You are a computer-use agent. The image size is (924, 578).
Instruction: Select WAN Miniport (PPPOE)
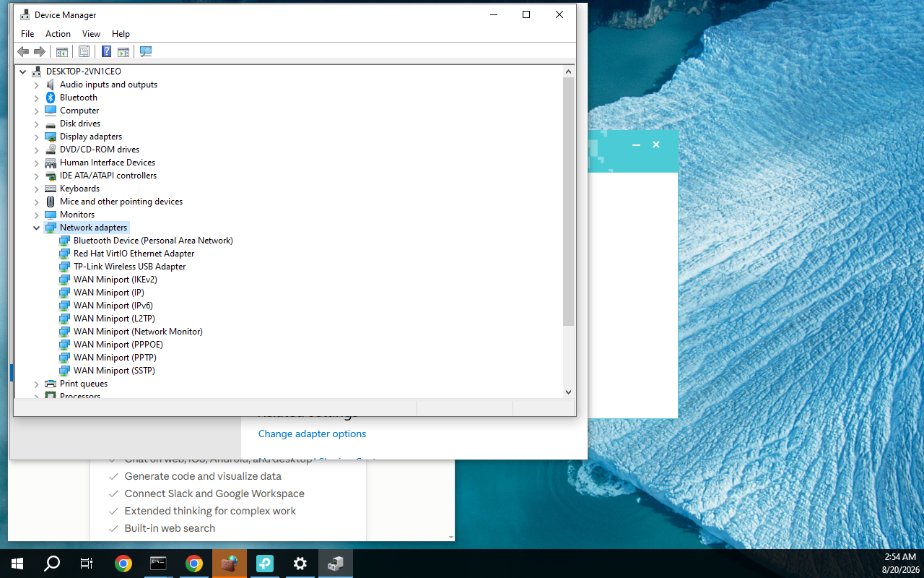point(118,345)
